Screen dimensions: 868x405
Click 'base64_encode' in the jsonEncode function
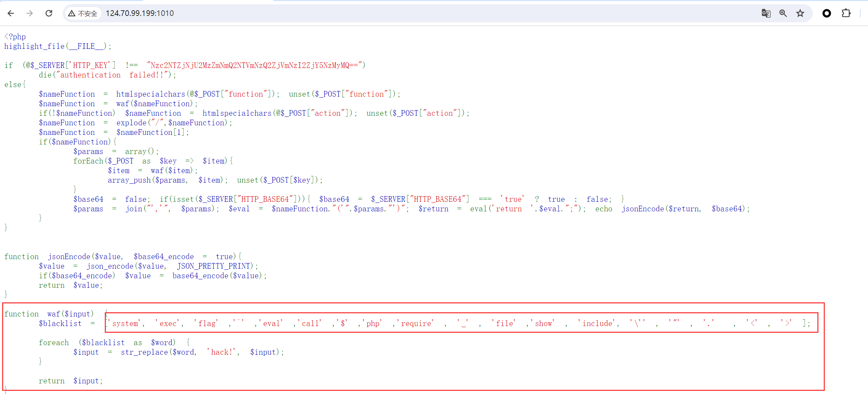200,276
